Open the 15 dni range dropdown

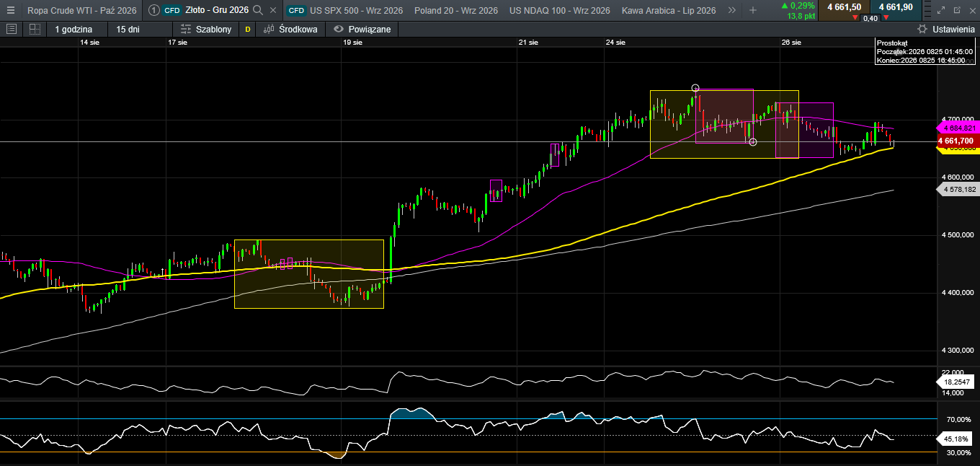coord(128,29)
